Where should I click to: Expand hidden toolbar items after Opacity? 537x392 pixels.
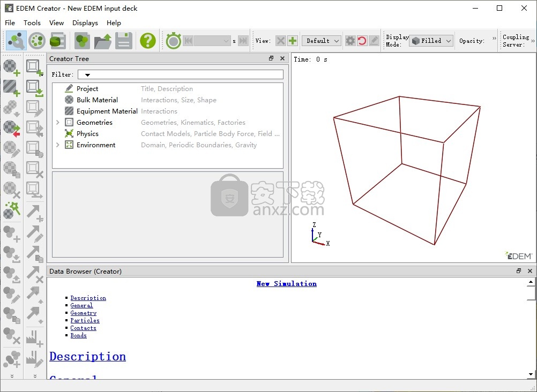[x=494, y=38]
